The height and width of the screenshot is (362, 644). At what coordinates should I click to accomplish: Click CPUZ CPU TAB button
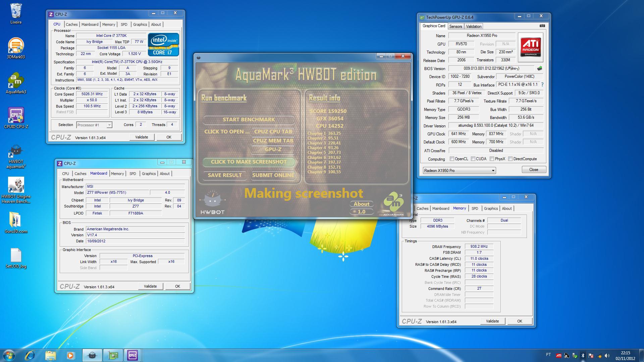[x=273, y=132]
